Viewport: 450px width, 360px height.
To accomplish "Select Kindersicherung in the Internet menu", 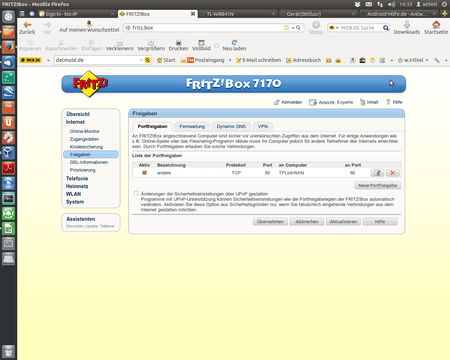I will click(86, 147).
